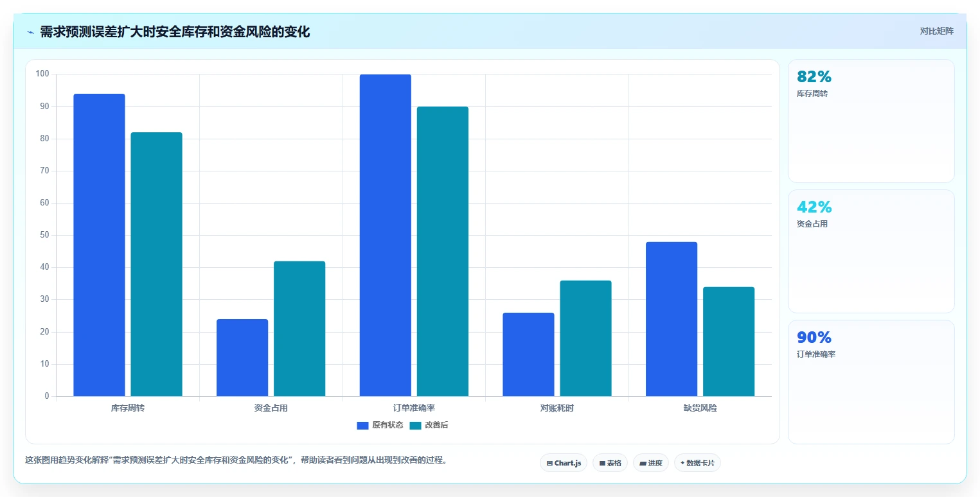
Task: Click the teal 改善后 bar for 对账耗时
Action: 585,338
